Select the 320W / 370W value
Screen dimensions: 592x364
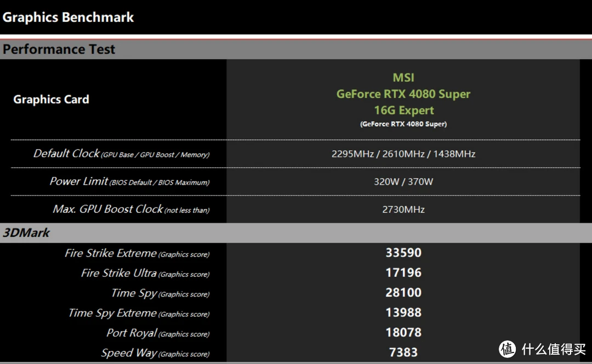click(403, 181)
